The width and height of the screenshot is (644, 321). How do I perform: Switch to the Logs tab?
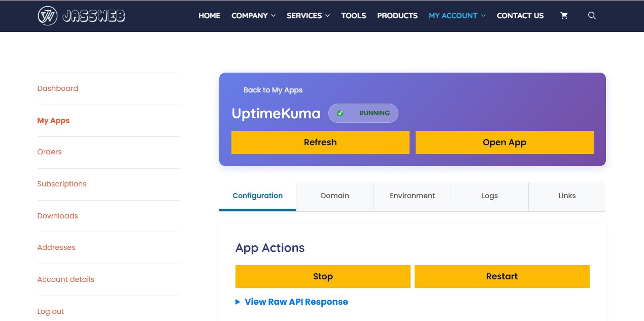coord(490,196)
